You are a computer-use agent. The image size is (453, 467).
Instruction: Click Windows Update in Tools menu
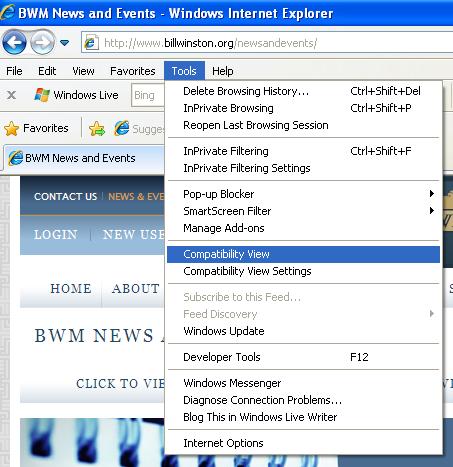click(303, 331)
